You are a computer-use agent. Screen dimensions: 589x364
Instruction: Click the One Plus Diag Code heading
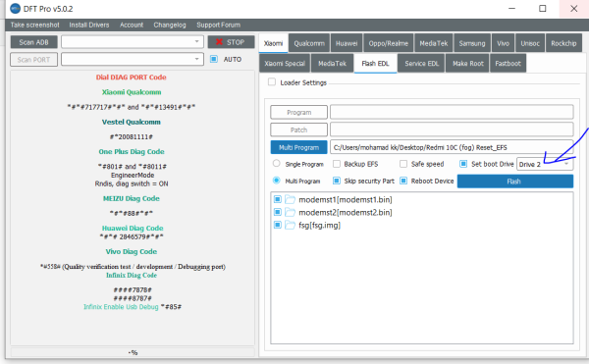pyautogui.click(x=132, y=152)
